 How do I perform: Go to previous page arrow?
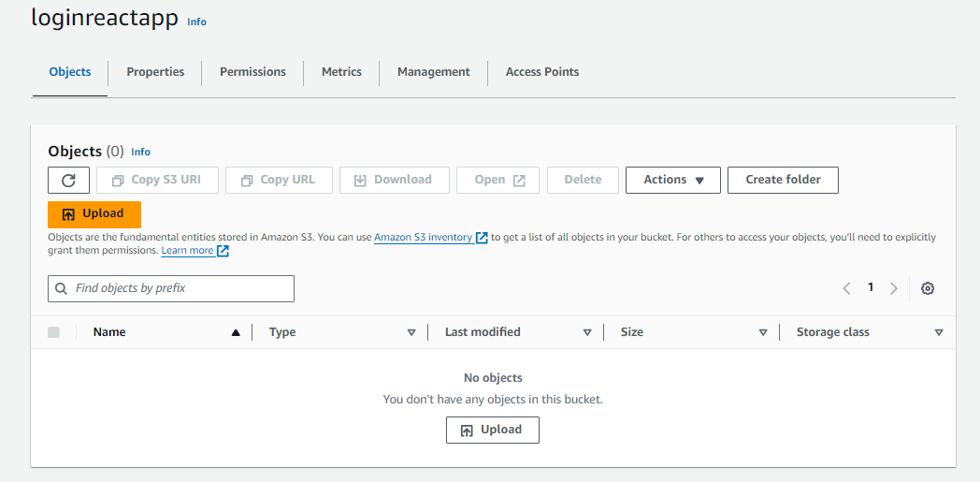point(846,288)
